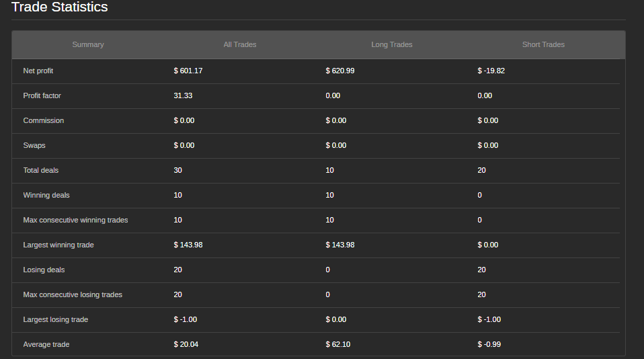This screenshot has height=359, width=644.
Task: Select Max consecutive winning trades label
Action: tap(75, 220)
